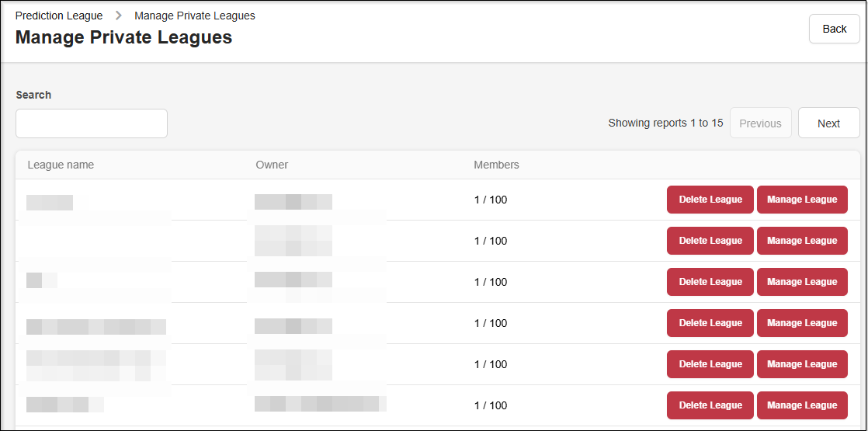Click the Back button

(x=834, y=29)
